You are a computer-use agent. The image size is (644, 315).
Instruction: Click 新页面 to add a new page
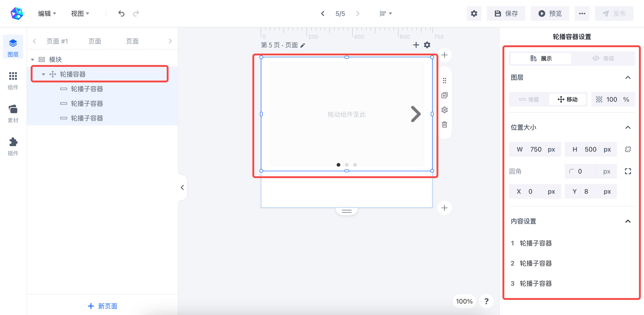[x=103, y=306]
